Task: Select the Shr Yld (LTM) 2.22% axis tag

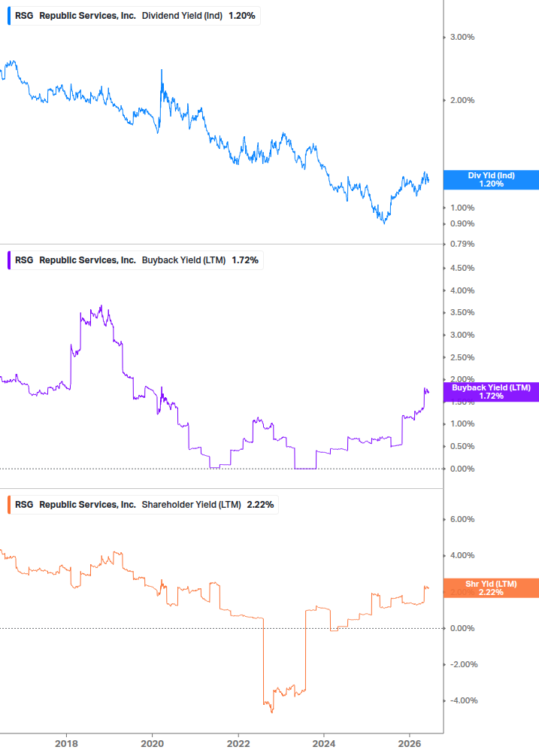Action: (491, 588)
